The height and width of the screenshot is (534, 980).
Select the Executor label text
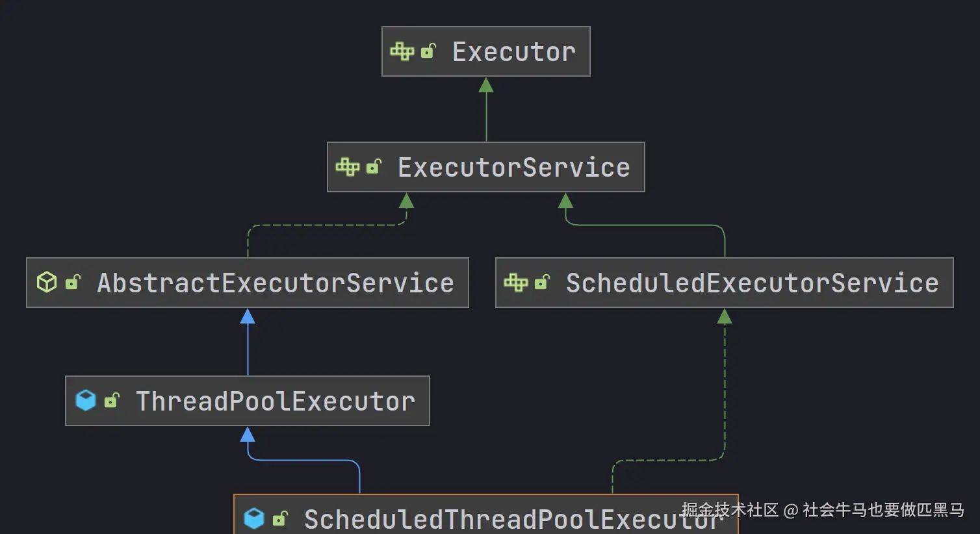click(x=513, y=52)
